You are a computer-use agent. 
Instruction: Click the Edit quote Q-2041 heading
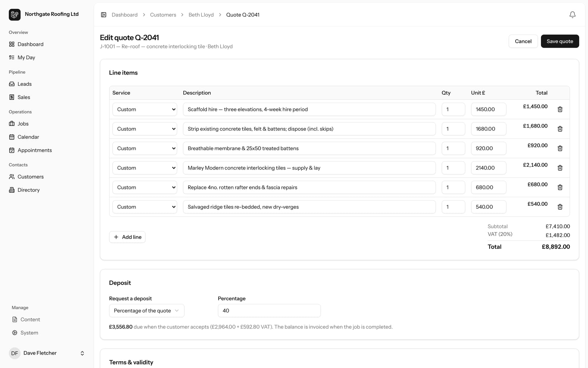[x=129, y=38]
